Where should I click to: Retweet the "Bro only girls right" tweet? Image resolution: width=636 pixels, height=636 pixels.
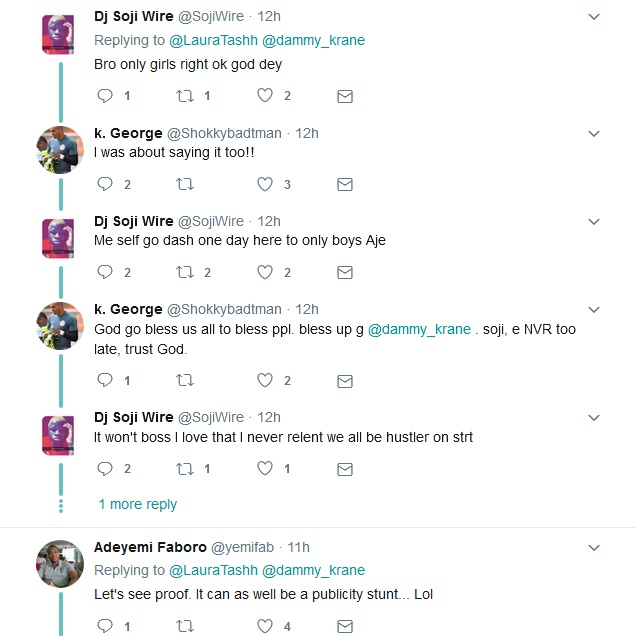[185, 96]
